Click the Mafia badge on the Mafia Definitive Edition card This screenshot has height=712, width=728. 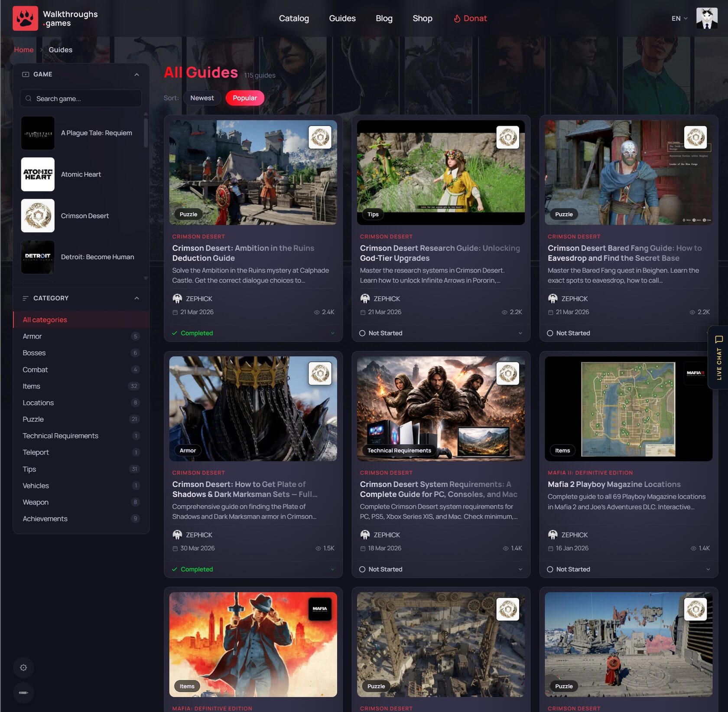(x=320, y=609)
